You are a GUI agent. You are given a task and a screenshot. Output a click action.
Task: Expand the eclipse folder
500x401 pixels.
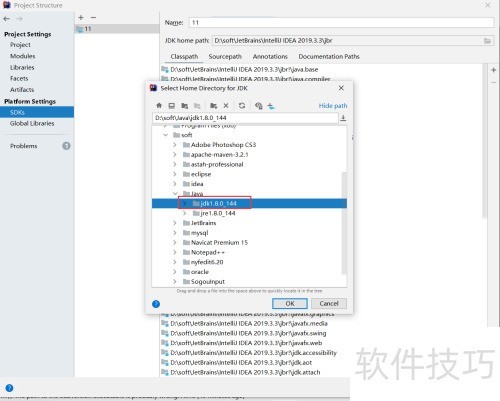click(x=175, y=174)
